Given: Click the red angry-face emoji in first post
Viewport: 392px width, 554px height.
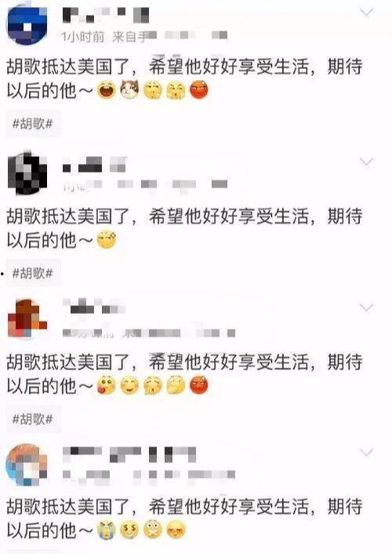Looking at the screenshot, I should (x=199, y=89).
